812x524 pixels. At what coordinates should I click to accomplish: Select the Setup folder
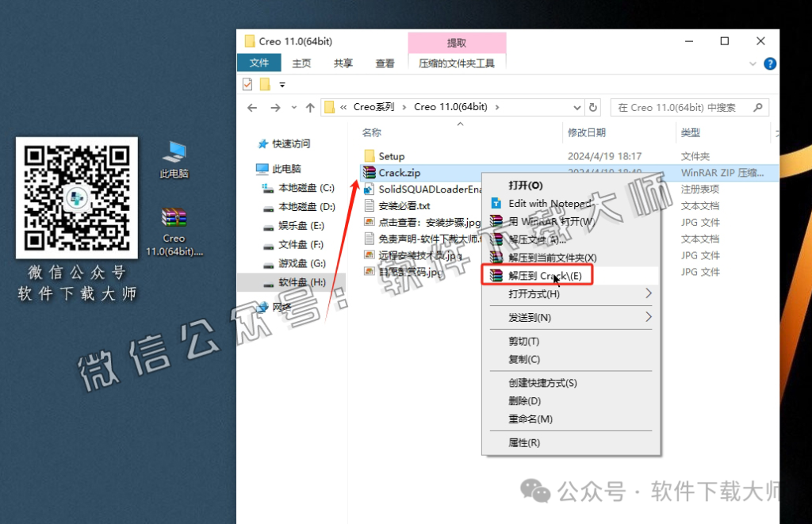[x=384, y=156]
